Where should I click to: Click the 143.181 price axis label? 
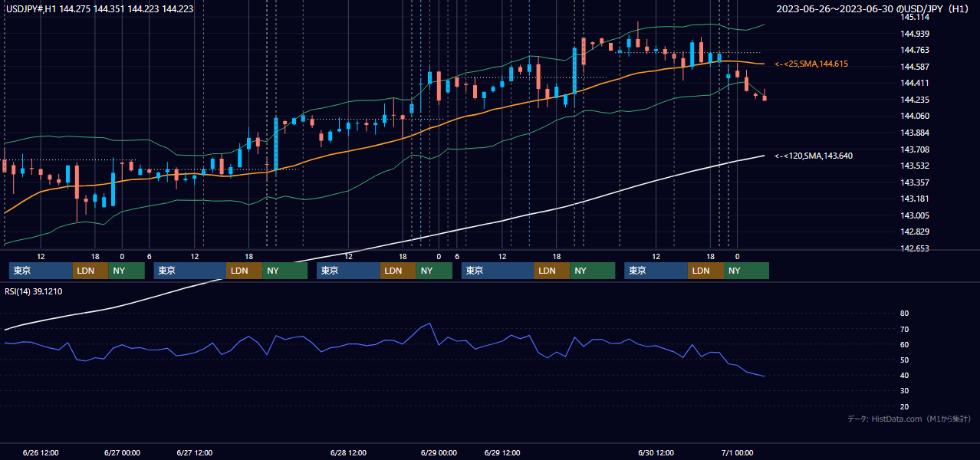pos(915,199)
